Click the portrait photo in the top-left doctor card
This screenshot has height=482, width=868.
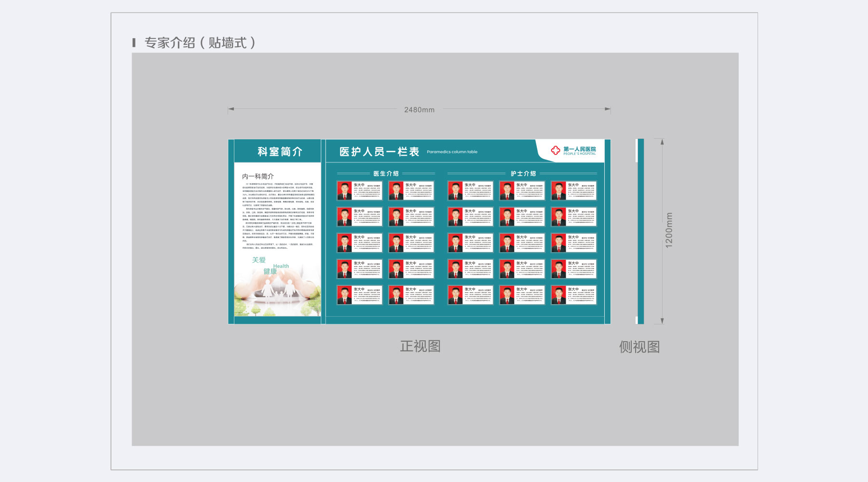[x=344, y=191]
